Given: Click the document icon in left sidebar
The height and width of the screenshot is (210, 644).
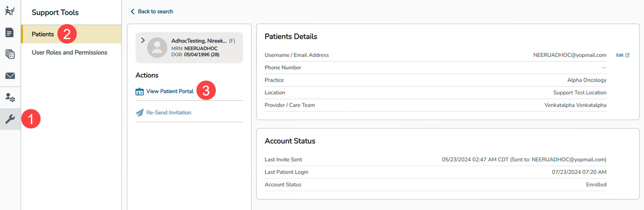Looking at the screenshot, I should point(10,33).
